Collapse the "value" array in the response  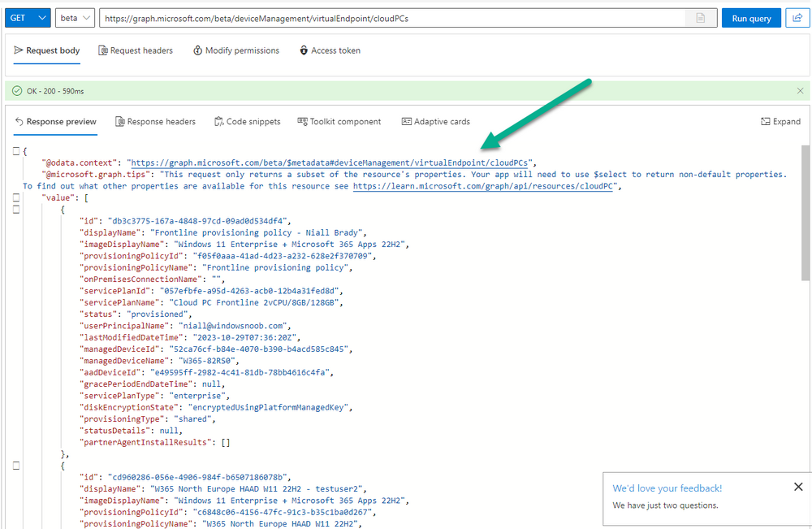coord(16,197)
